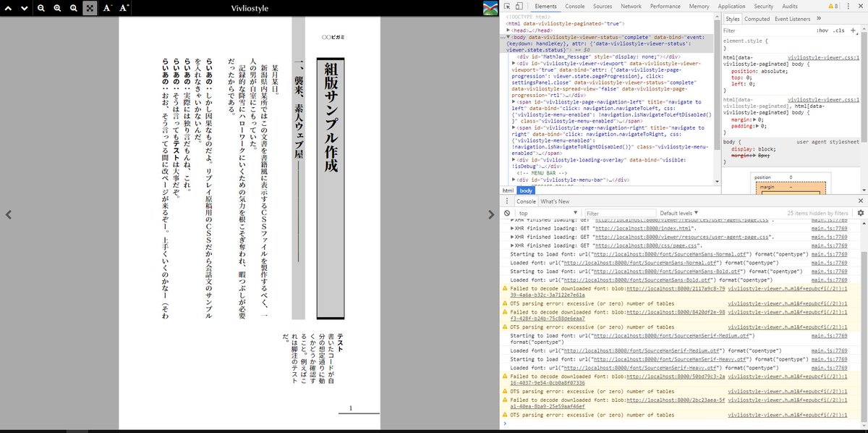This screenshot has height=433, width=868.
Task: Open the Memory tab
Action: coord(699,6)
